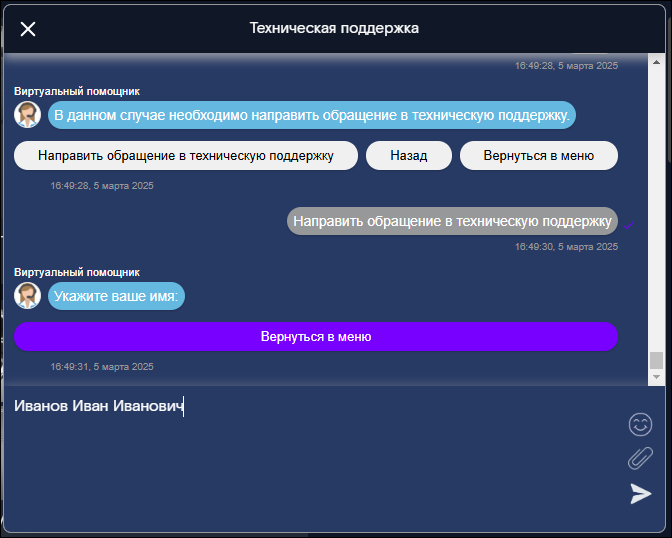Screen dimensions: 672x538
Task: Click the white 'Вернуться в меню' button
Action: (539, 156)
